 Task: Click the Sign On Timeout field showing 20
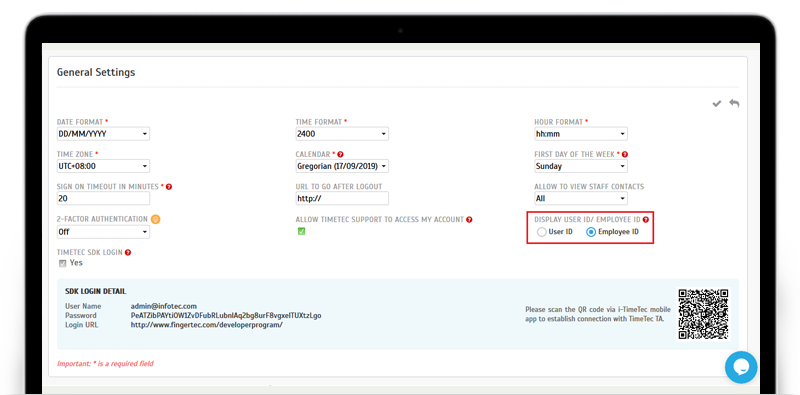click(x=103, y=199)
